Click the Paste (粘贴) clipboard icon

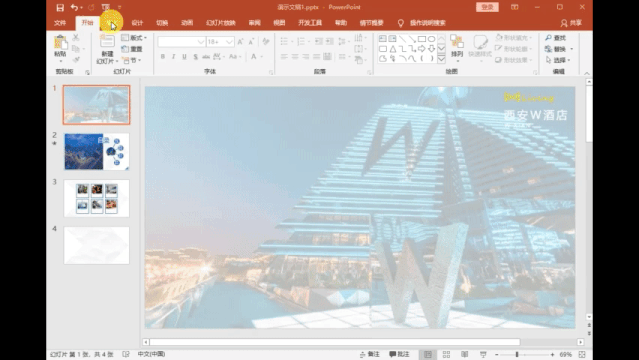click(60, 43)
